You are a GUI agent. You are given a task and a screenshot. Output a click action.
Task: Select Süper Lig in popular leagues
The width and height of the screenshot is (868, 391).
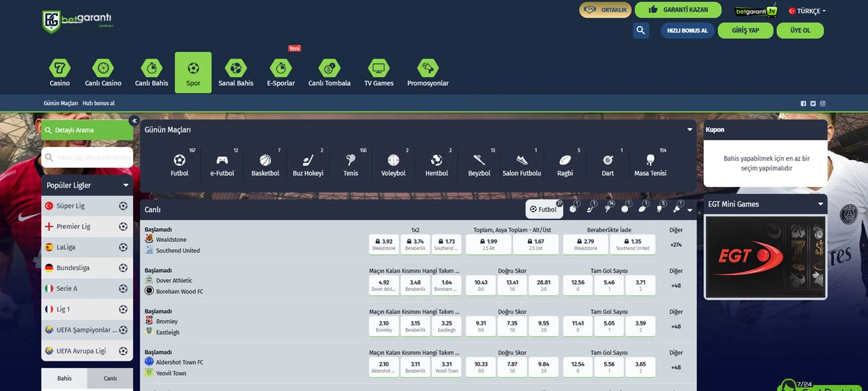[x=87, y=206]
